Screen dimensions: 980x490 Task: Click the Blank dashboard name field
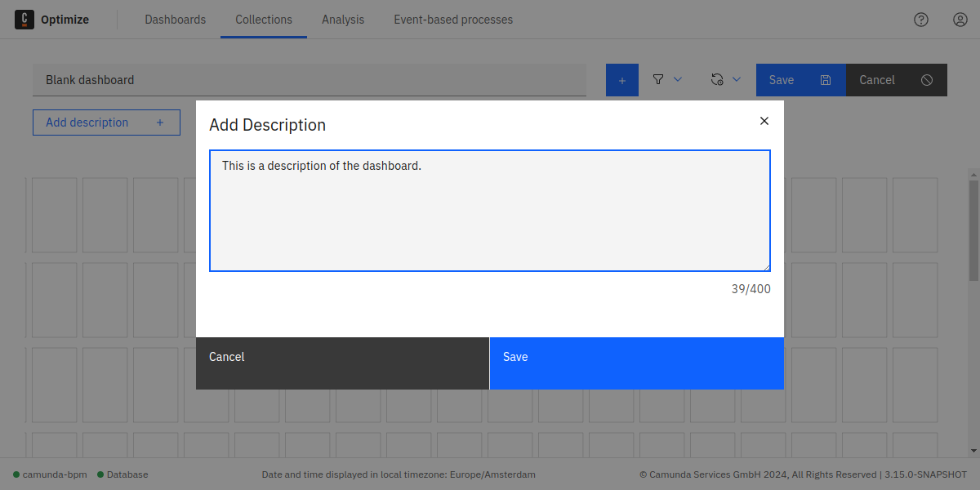click(310, 80)
